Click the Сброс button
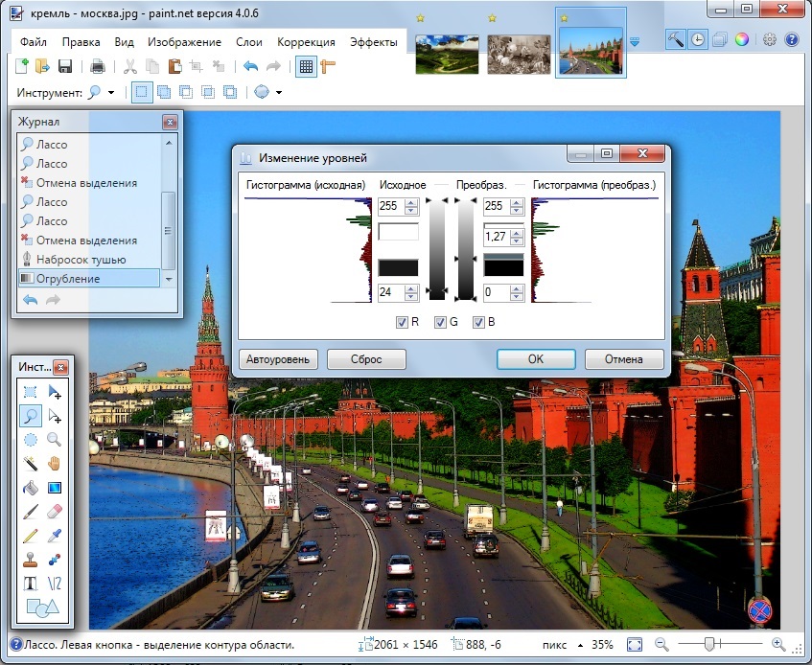This screenshot has height=665, width=812. coord(366,359)
